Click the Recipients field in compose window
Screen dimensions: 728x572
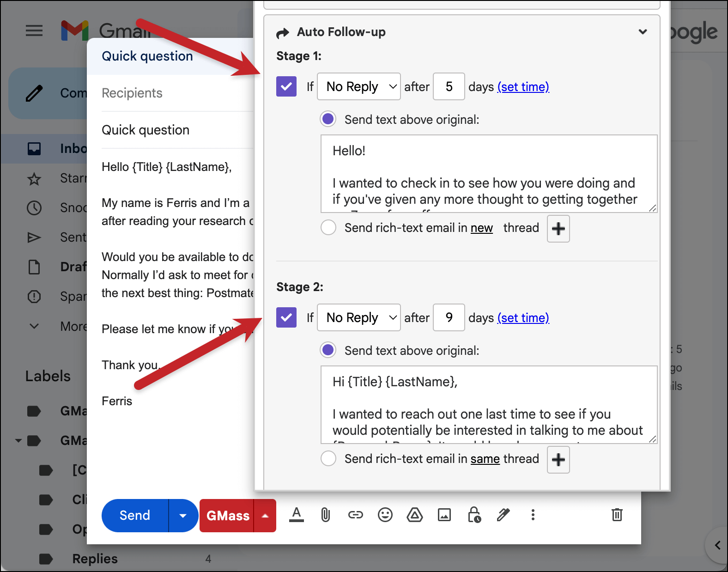coord(177,93)
